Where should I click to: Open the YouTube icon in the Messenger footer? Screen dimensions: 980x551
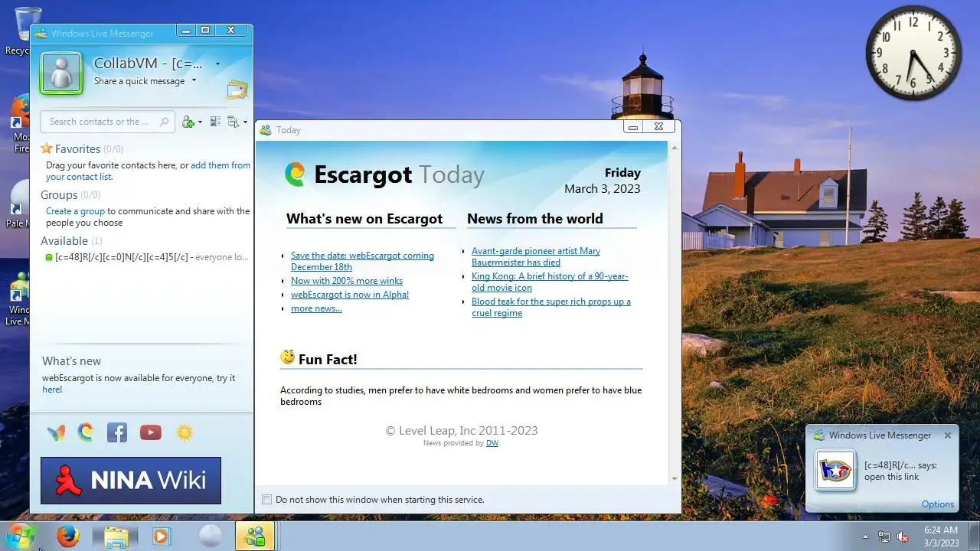151,432
